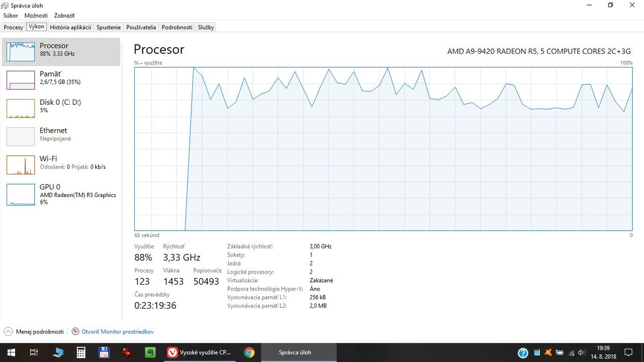644x362 pixels.
Task: Click the Výkon tab
Action: coord(36,27)
